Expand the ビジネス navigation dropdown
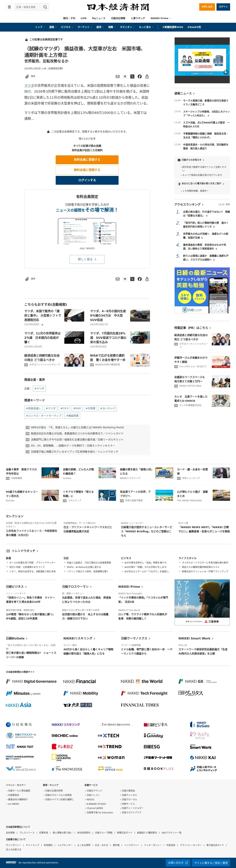 click(x=67, y=27)
